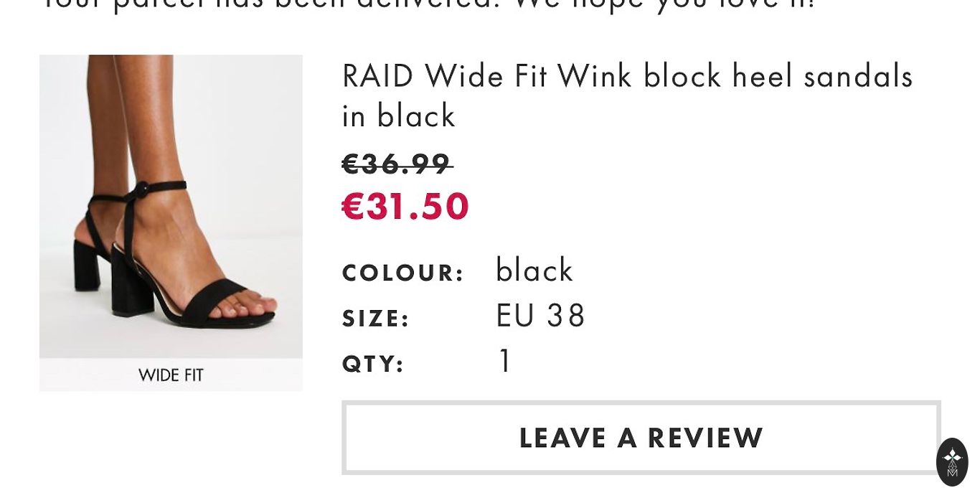The image size is (980, 498).
Task: Select the colour value black
Action: click(x=534, y=271)
